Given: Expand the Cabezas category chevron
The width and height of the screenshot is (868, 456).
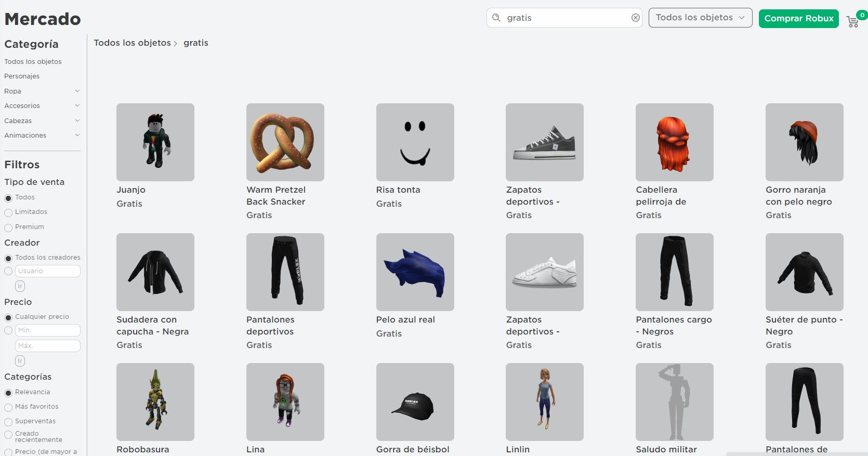Looking at the screenshot, I should pyautogui.click(x=77, y=120).
